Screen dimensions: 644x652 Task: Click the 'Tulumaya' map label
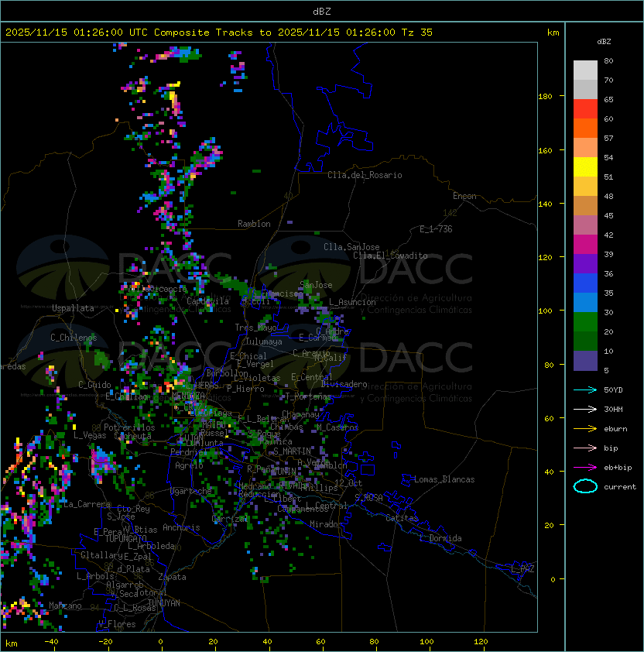(x=264, y=341)
